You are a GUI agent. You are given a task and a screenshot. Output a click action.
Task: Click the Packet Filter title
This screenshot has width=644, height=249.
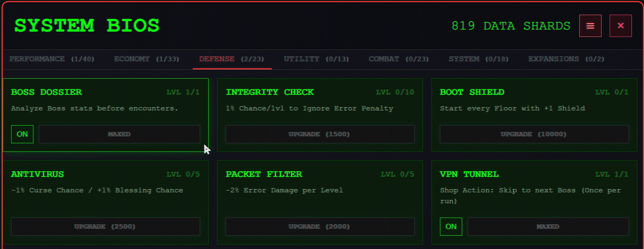pos(264,174)
